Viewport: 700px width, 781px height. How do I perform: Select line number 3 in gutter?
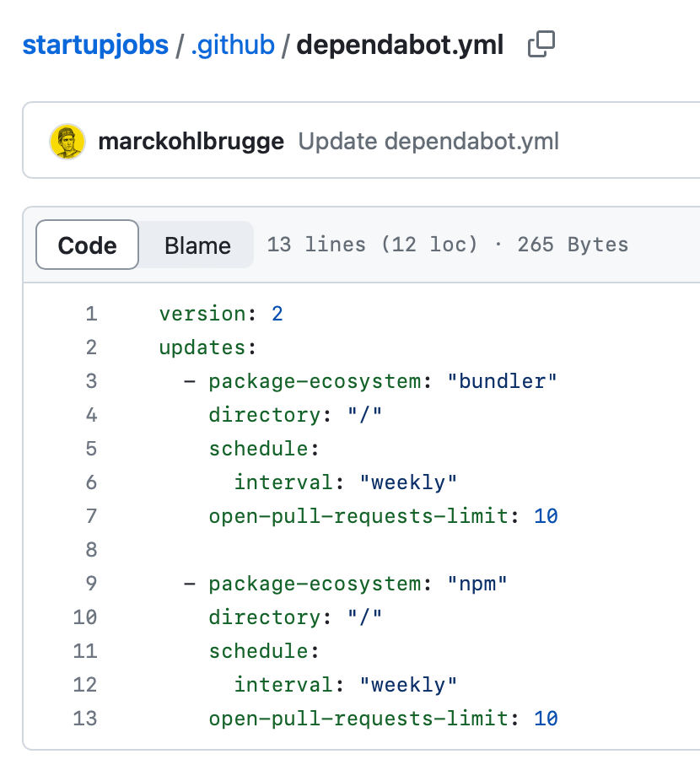91,381
